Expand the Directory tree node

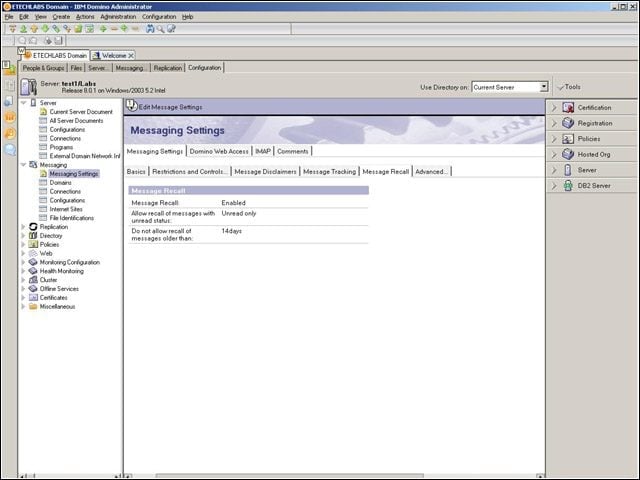click(23, 236)
